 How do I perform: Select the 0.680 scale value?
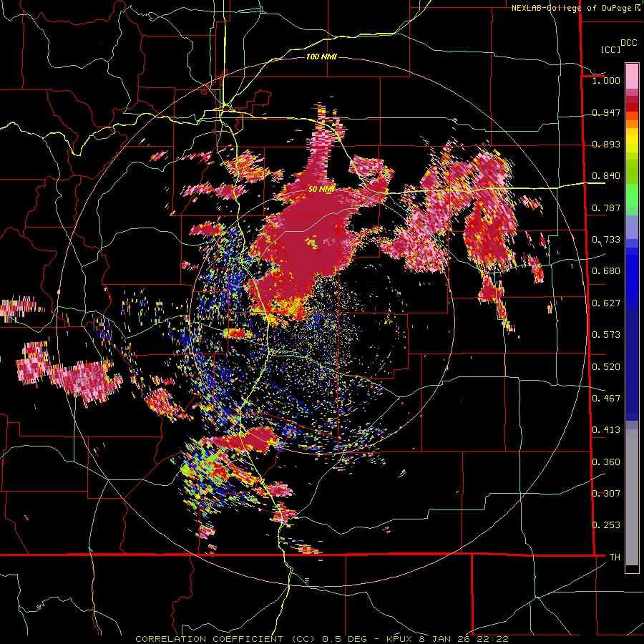coord(606,271)
